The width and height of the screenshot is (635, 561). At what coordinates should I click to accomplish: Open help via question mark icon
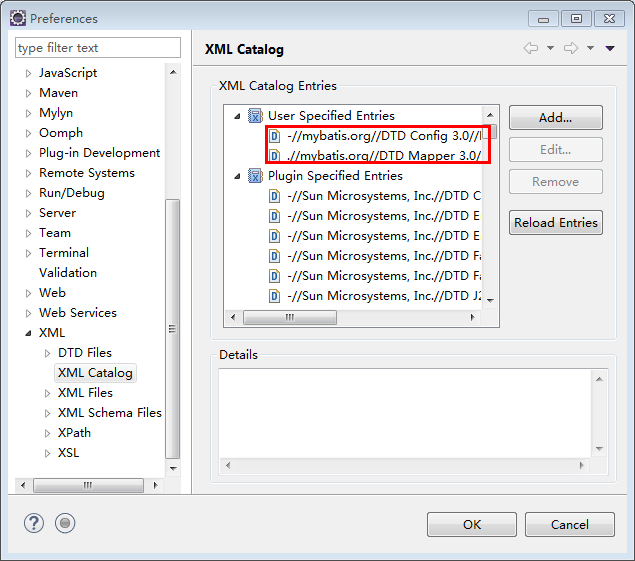tap(34, 523)
